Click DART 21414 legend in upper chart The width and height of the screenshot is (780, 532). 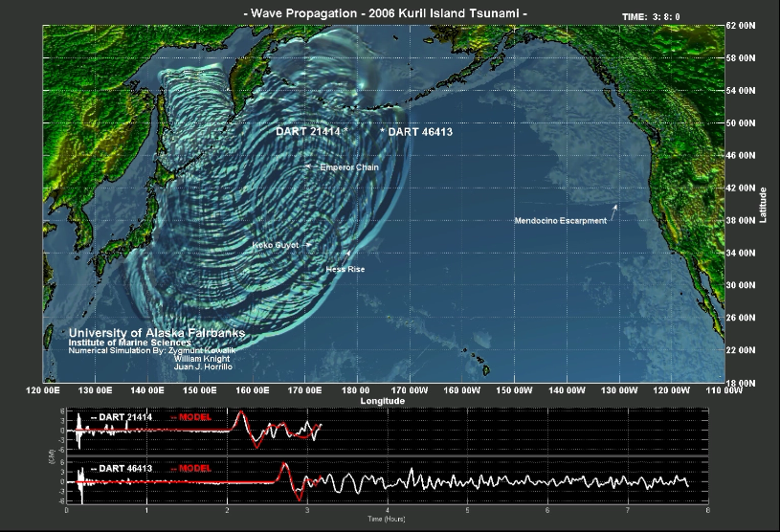click(x=122, y=417)
